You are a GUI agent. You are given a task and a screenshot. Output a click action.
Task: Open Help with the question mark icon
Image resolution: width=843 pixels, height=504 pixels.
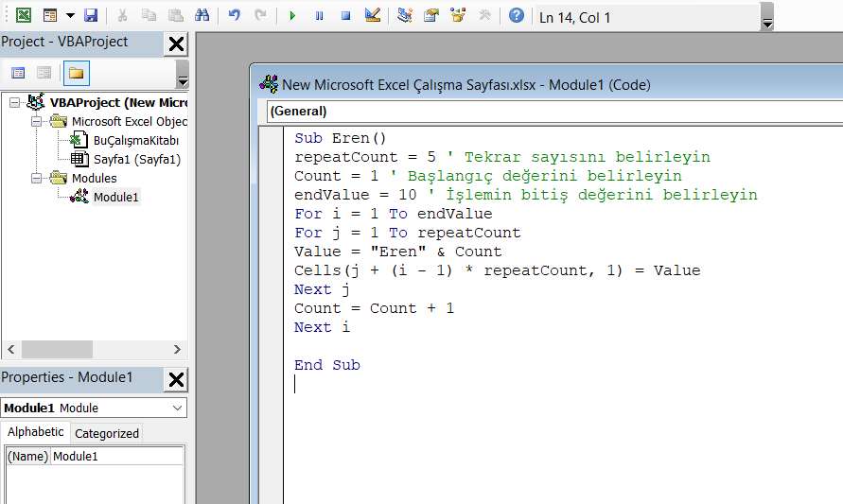click(516, 16)
